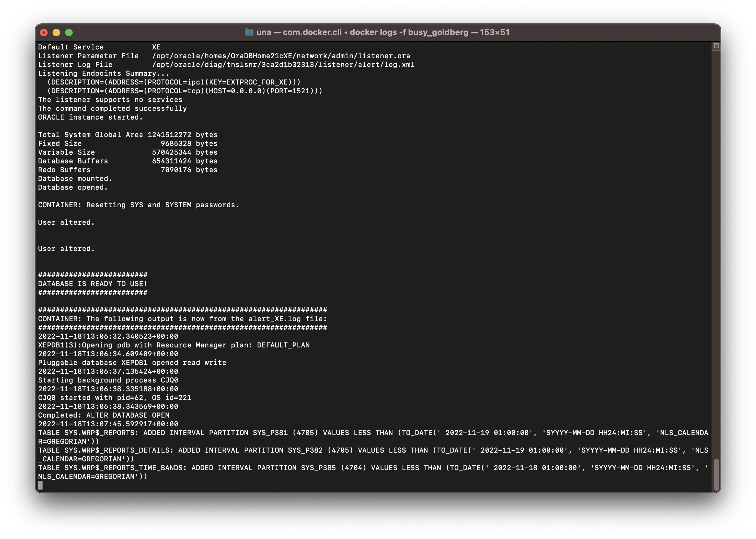Minimize the window with yellow button

(56, 33)
